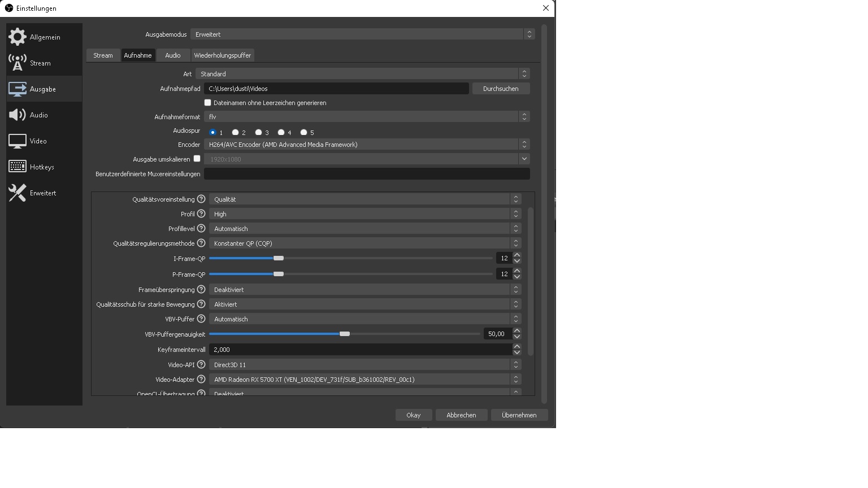Click the I-Frame-QP slider handle
This screenshot has height=488, width=868.
pyautogui.click(x=279, y=258)
